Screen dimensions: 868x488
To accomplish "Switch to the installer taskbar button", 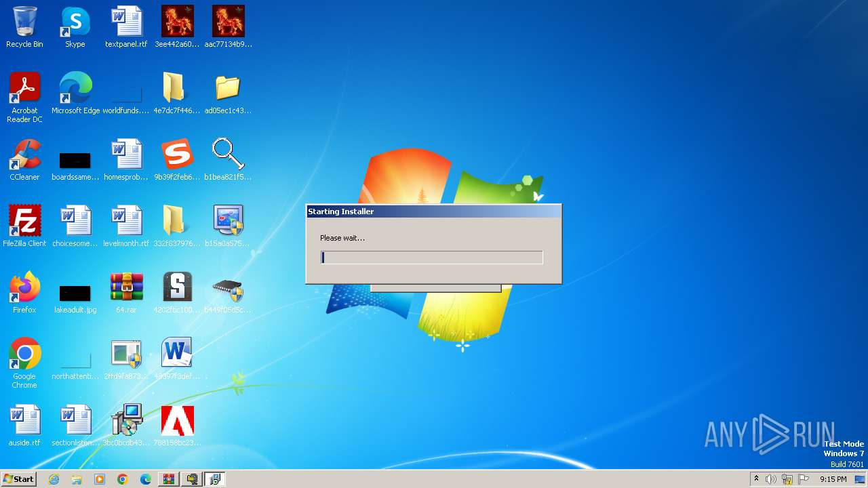I will pos(216,479).
